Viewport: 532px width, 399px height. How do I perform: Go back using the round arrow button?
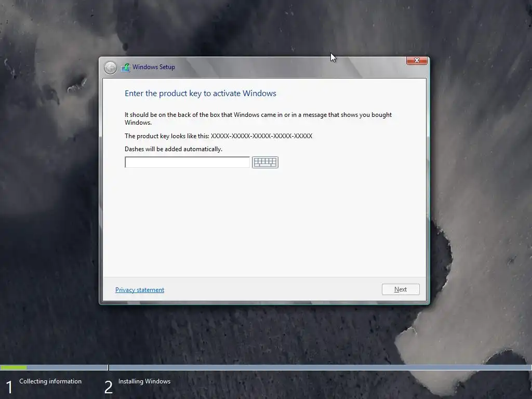click(110, 68)
